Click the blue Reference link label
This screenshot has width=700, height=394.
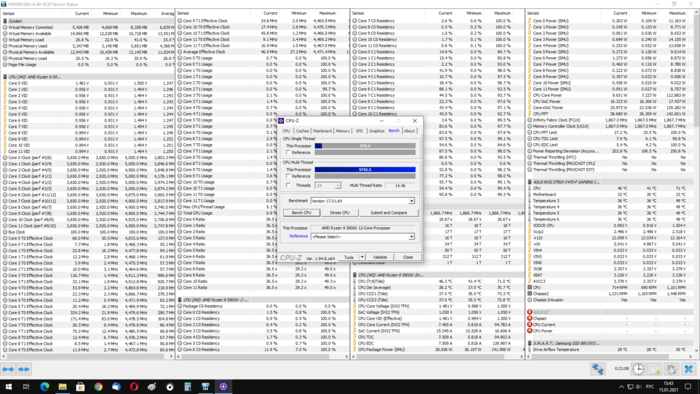pyautogui.click(x=298, y=236)
